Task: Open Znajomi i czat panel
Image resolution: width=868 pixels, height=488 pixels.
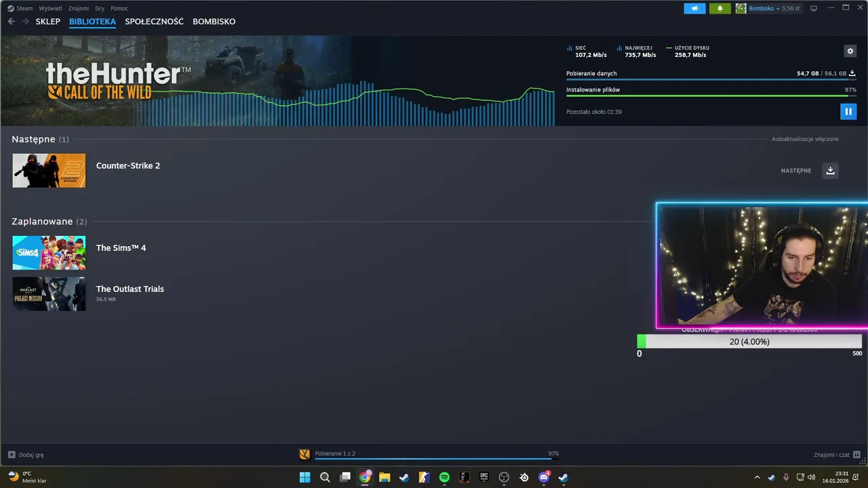Action: [x=837, y=455]
